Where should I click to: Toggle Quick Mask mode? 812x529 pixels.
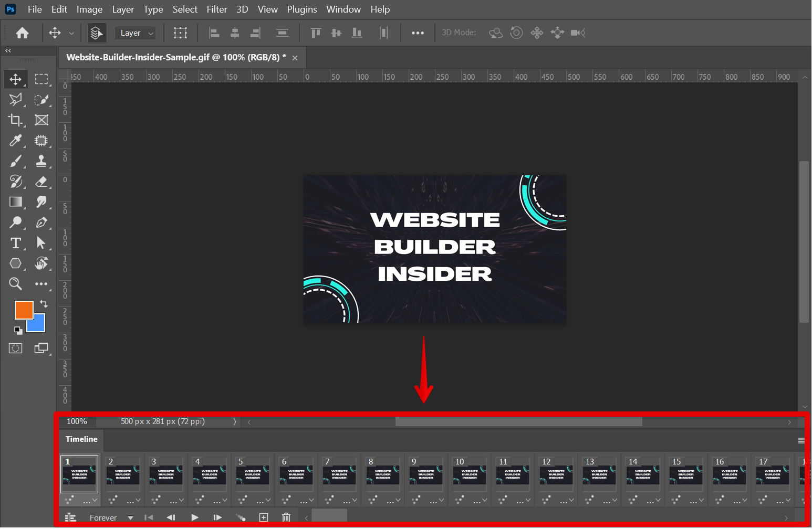tap(16, 348)
